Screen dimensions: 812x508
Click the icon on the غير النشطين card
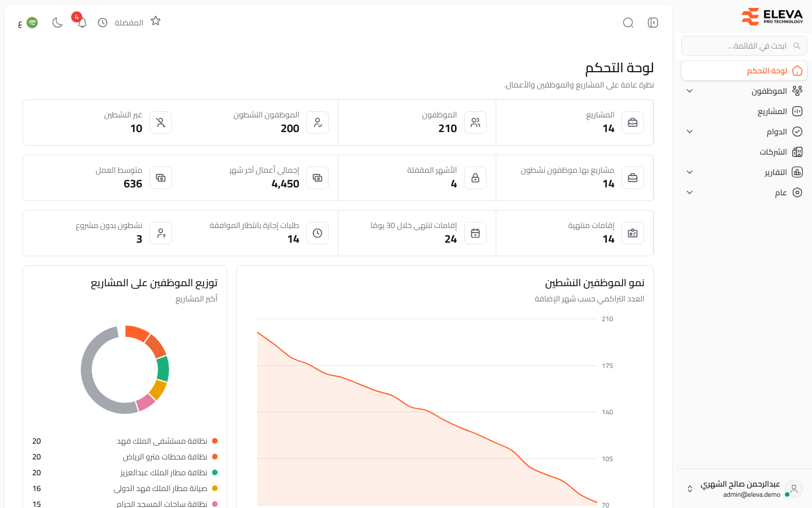[161, 122]
